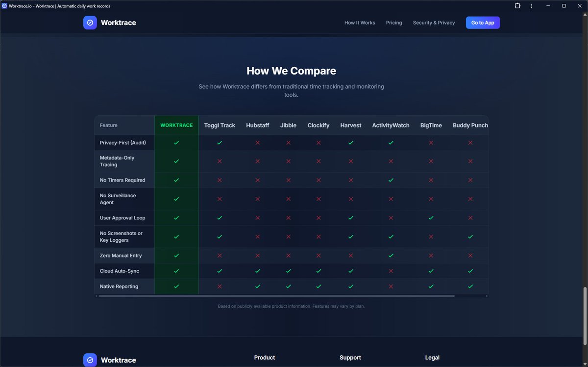The height and width of the screenshot is (367, 588).
Task: Click Jibble cross in Metadata-Only Tracing row
Action: 288,161
